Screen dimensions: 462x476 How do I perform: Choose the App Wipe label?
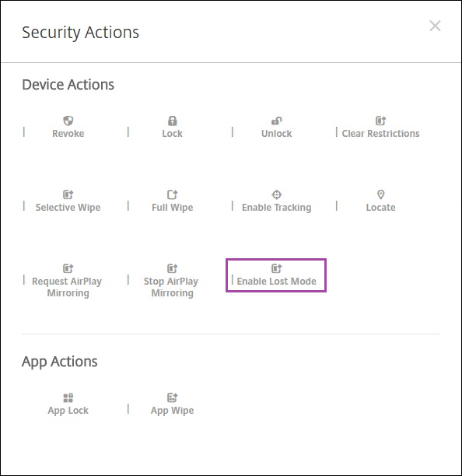(172, 411)
